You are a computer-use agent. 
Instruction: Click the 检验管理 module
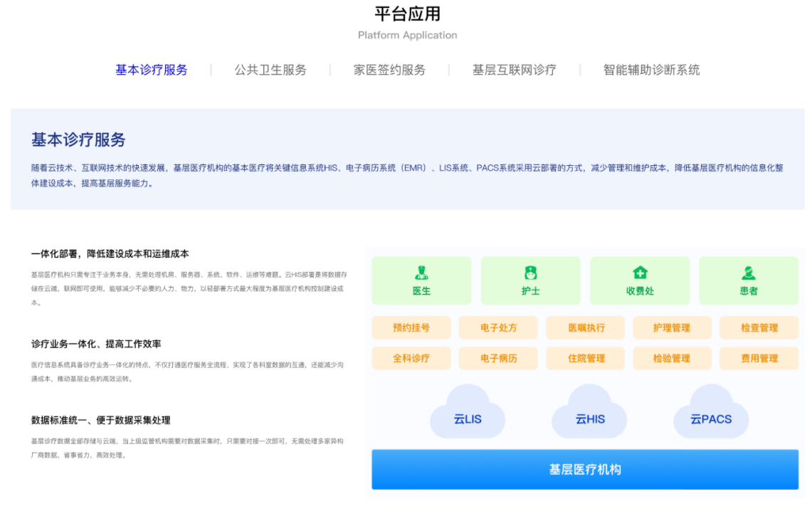coord(672,358)
